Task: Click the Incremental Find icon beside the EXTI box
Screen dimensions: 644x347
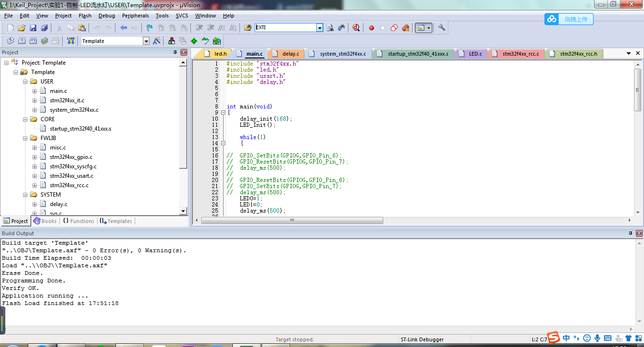Action: click(341, 28)
